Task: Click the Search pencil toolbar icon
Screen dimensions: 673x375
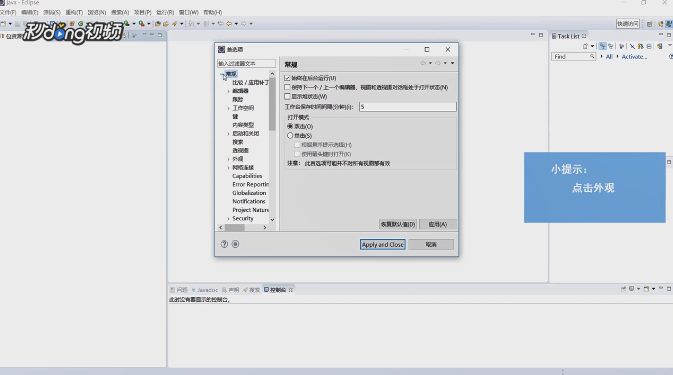Action: point(174,24)
